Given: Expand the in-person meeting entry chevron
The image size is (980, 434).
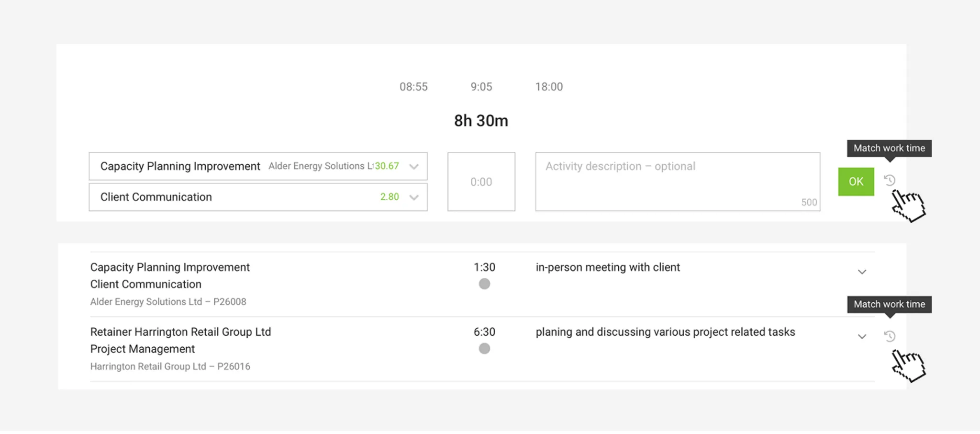Looking at the screenshot, I should [862, 272].
